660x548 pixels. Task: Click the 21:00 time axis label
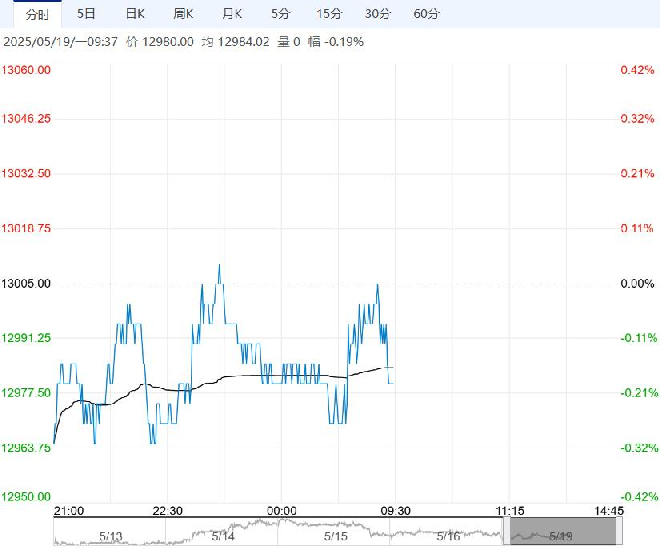69,511
